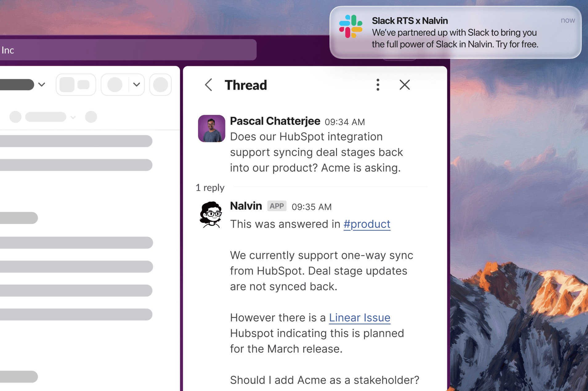Expand the channel name dropdown chevron
The width and height of the screenshot is (588, 391).
pyautogui.click(x=42, y=84)
